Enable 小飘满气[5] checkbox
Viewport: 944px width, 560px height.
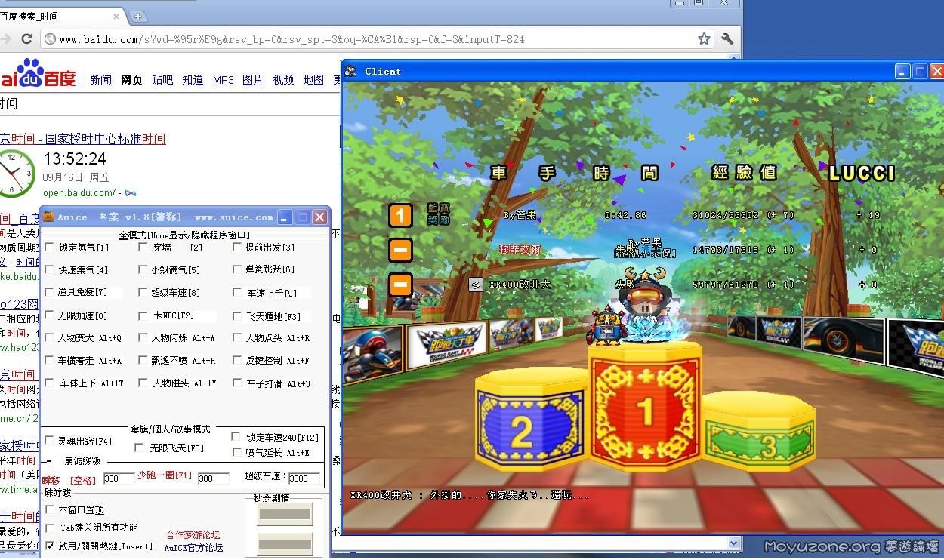143,269
